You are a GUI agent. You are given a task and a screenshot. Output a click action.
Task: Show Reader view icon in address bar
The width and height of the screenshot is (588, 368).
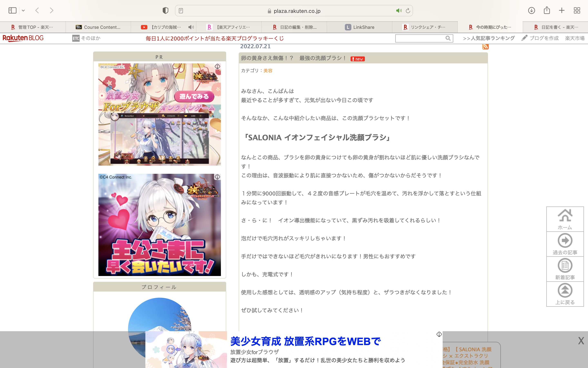click(x=181, y=11)
